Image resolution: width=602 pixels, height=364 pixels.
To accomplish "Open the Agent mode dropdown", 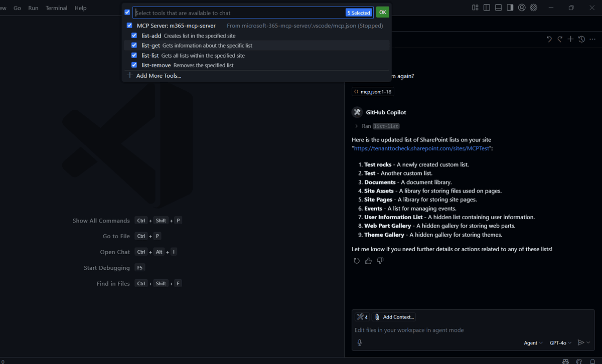I will (533, 343).
